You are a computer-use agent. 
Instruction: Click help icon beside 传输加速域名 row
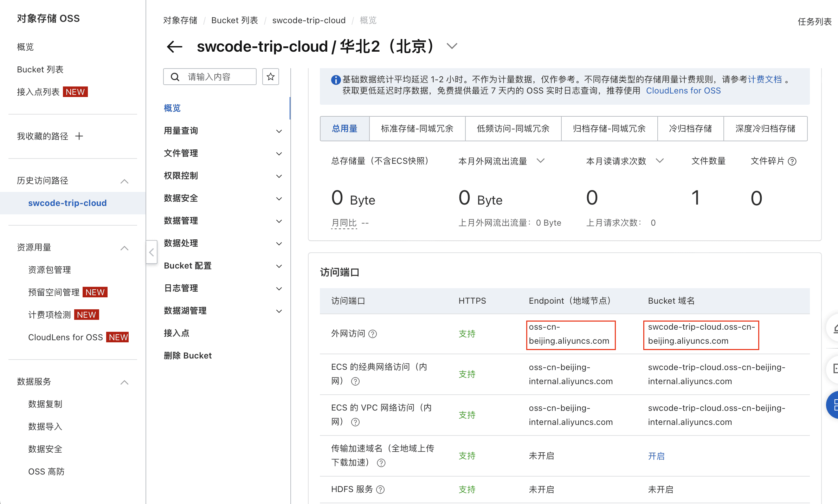tap(381, 463)
